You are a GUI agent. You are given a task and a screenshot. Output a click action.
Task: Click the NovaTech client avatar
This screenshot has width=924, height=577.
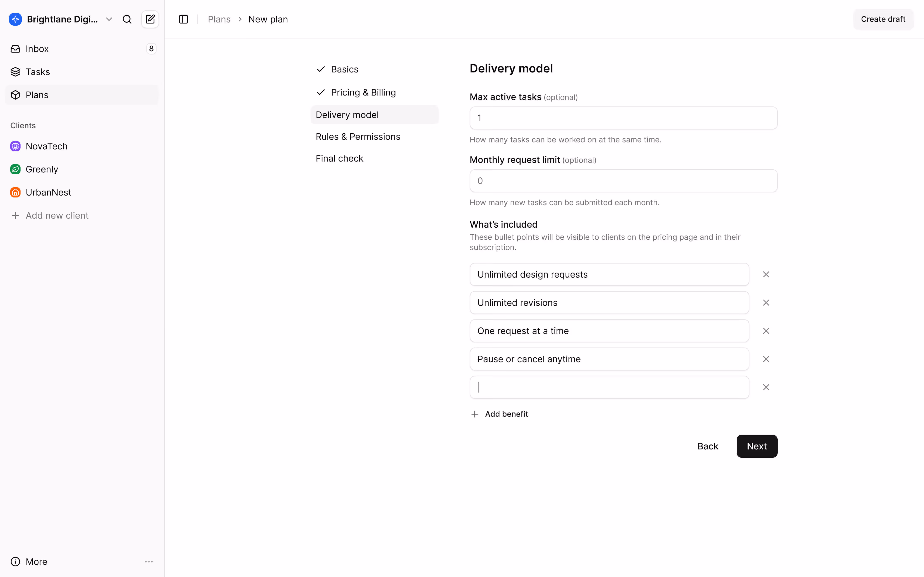[x=15, y=146]
